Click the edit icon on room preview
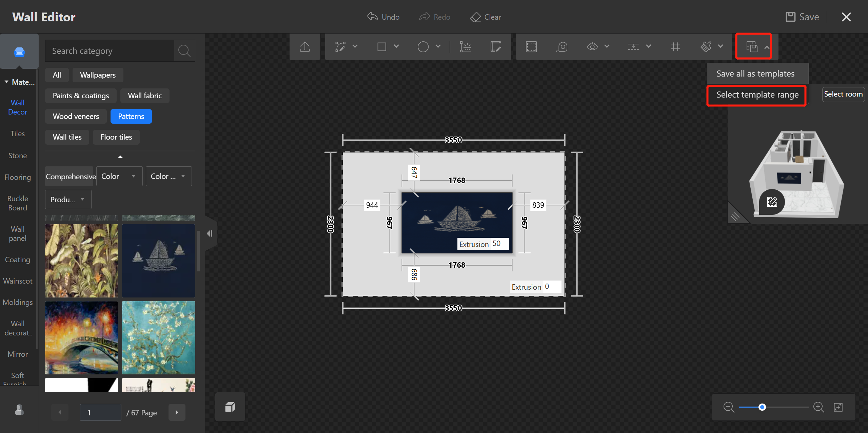 tap(772, 202)
